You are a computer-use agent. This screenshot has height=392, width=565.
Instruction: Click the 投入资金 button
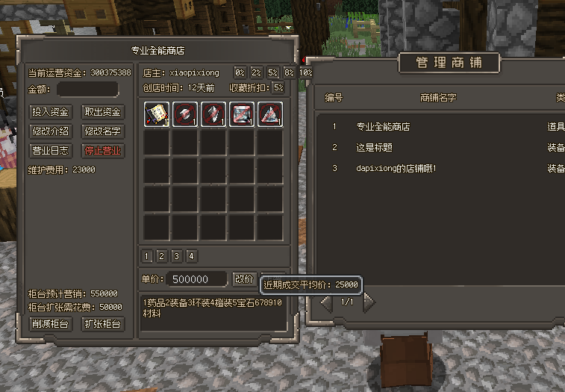[x=51, y=112]
